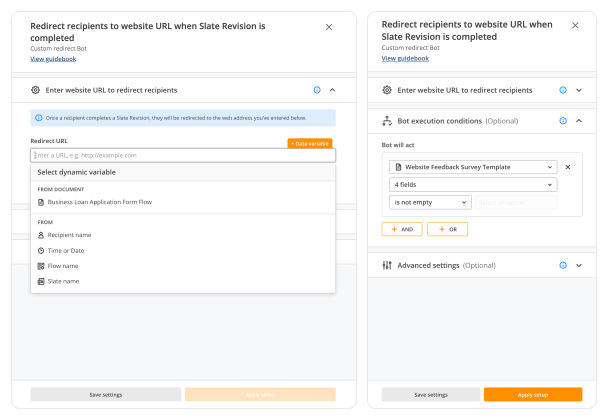Open View guidebook link in left panel
608x420 pixels.
click(53, 59)
